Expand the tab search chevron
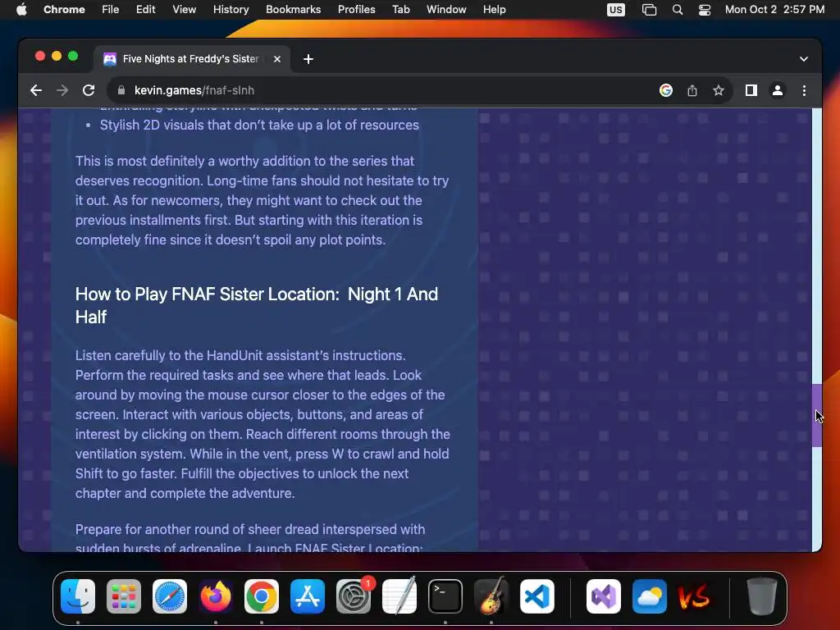 coord(804,59)
